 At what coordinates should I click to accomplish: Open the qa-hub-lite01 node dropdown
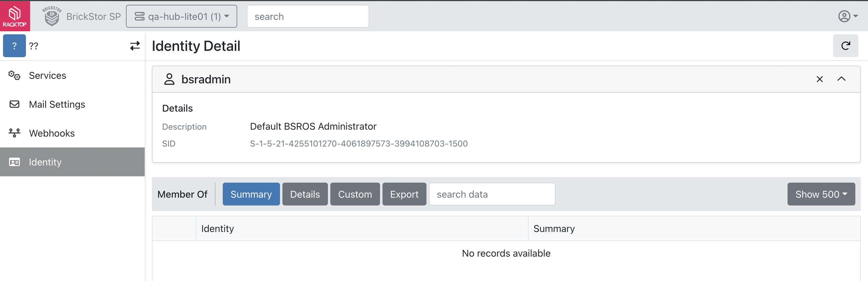[x=181, y=16]
